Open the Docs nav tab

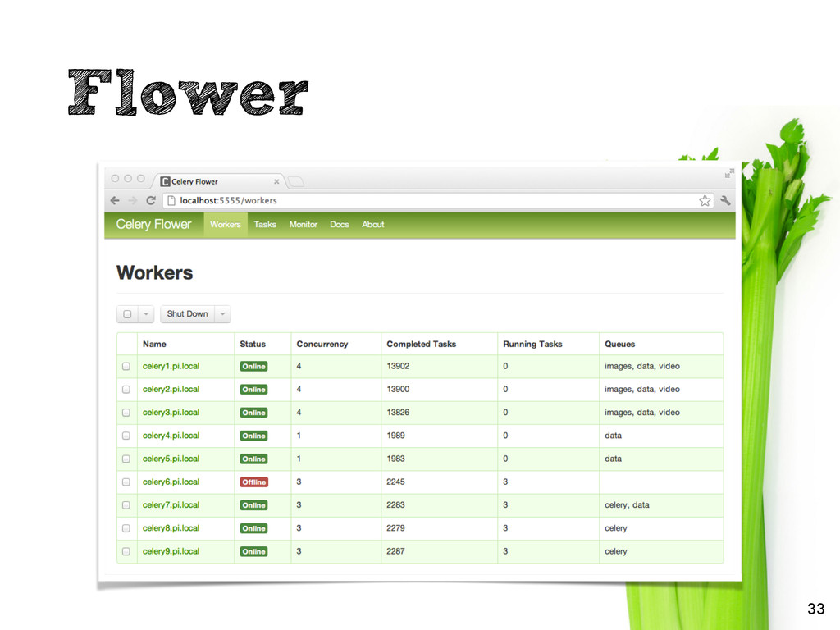point(339,225)
